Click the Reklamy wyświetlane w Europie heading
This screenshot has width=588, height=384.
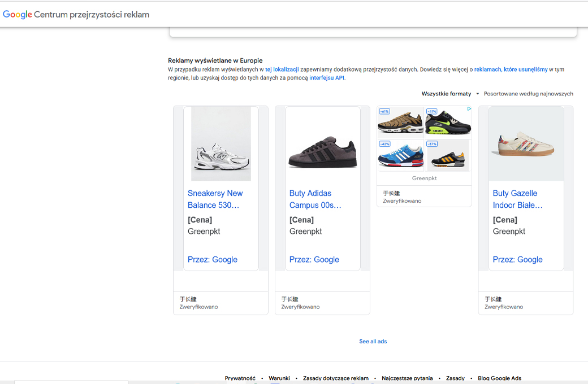215,60
